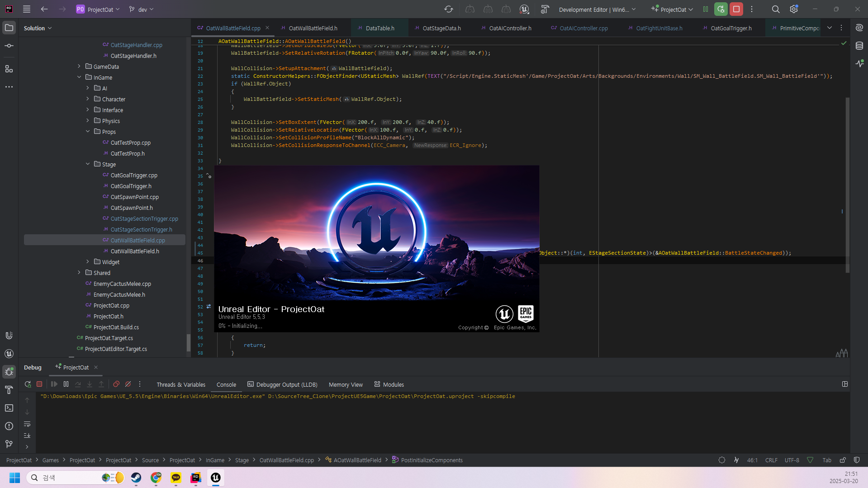Expand the GameData folder

coord(79,66)
